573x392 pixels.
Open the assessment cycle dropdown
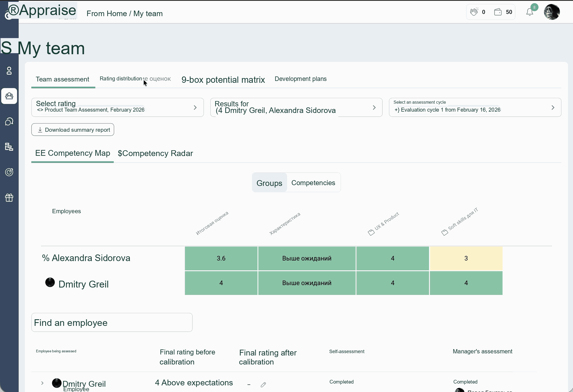click(x=475, y=107)
